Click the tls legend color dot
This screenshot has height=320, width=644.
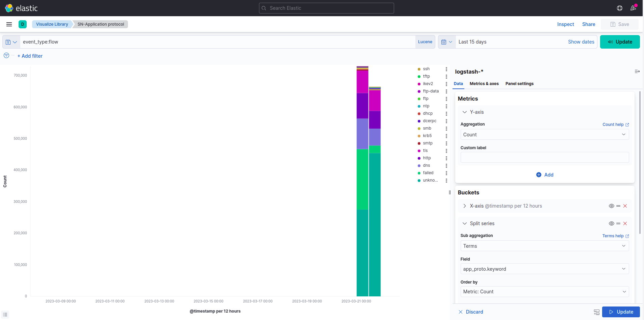[419, 151]
